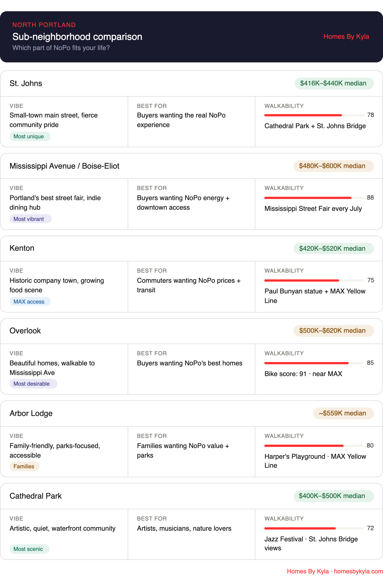Image resolution: width=383 pixels, height=588 pixels.
Task: Click the Families tag under Arbor Lodge
Action: point(24,466)
